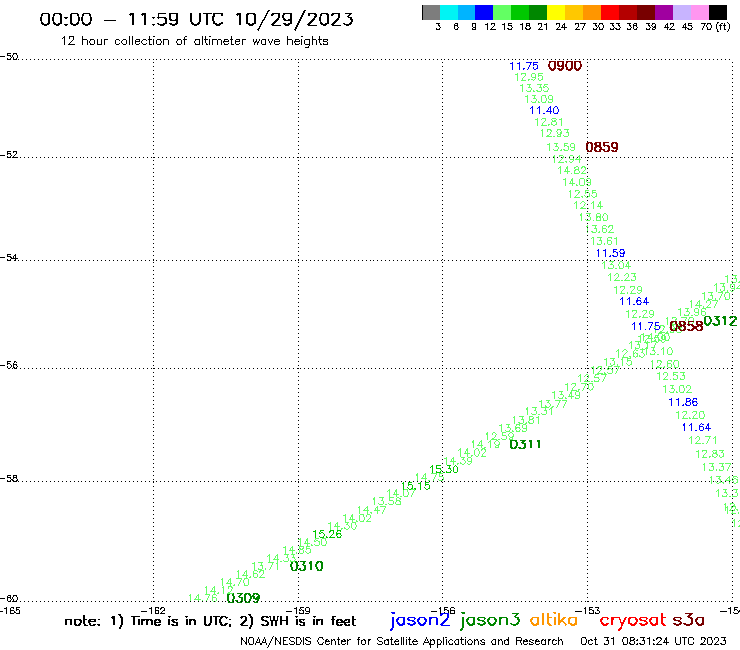Click the date range title 00:00 – 11:59 UTC
Screen dimensions: 740x650
(x=196, y=19)
